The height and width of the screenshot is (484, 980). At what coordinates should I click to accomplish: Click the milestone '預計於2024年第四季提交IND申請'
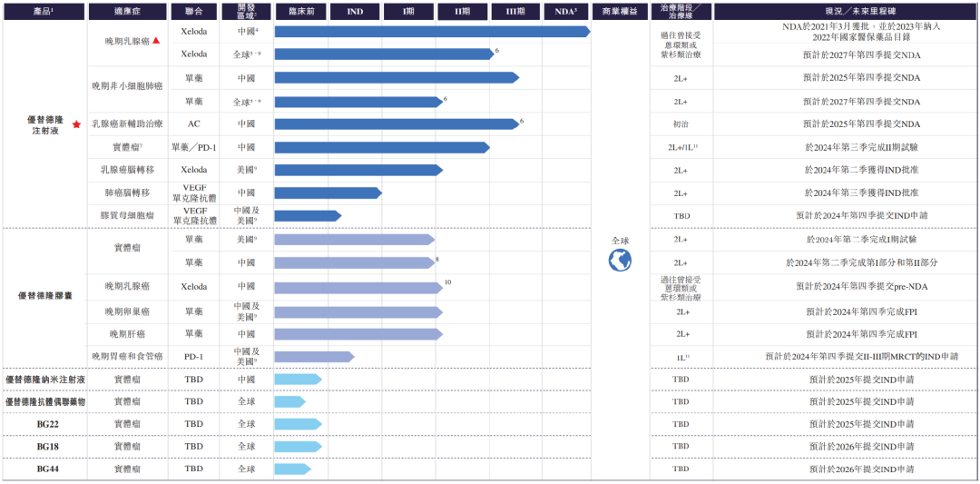[861, 216]
